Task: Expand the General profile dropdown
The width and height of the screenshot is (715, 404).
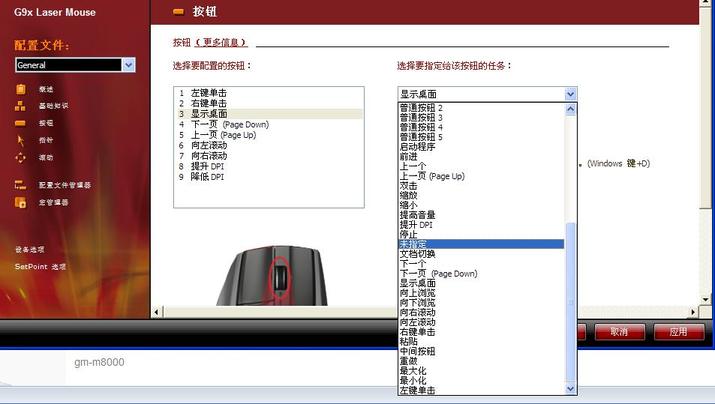Action: [x=128, y=65]
